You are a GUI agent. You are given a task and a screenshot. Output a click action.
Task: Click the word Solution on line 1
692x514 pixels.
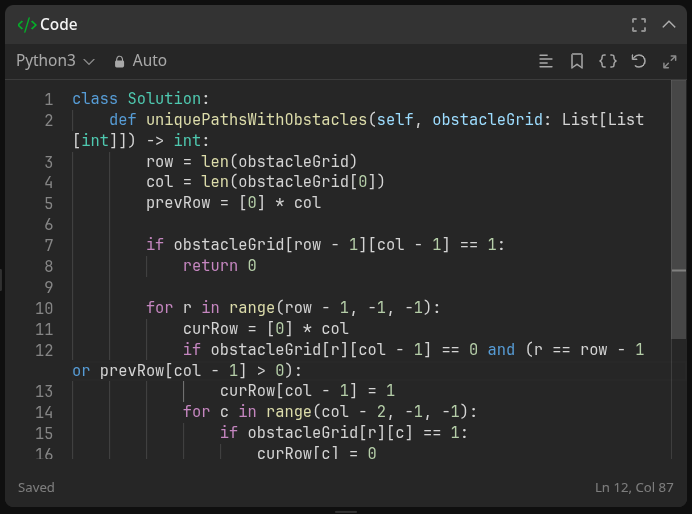pos(165,98)
